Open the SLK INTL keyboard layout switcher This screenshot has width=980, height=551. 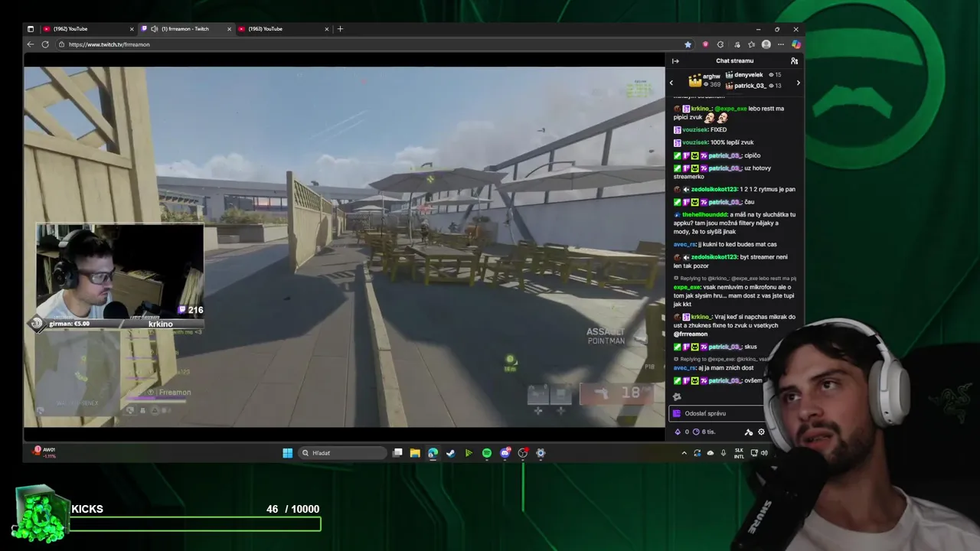739,453
